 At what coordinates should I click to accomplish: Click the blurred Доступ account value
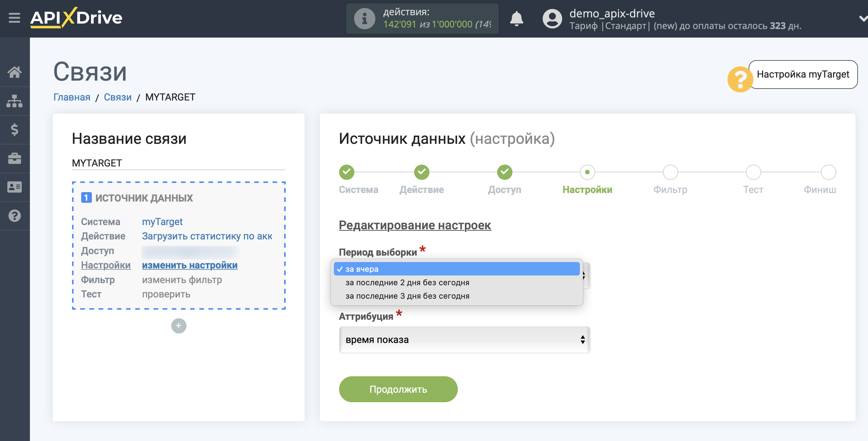pos(190,252)
